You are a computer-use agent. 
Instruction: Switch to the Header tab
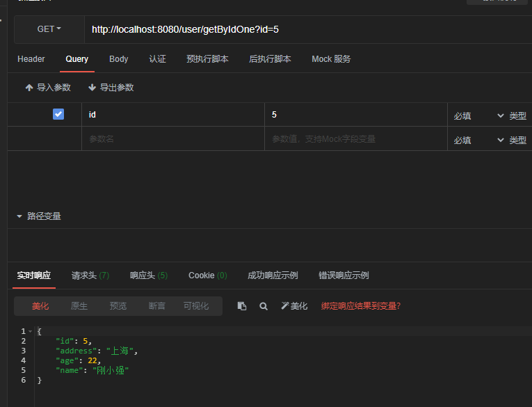(31, 59)
